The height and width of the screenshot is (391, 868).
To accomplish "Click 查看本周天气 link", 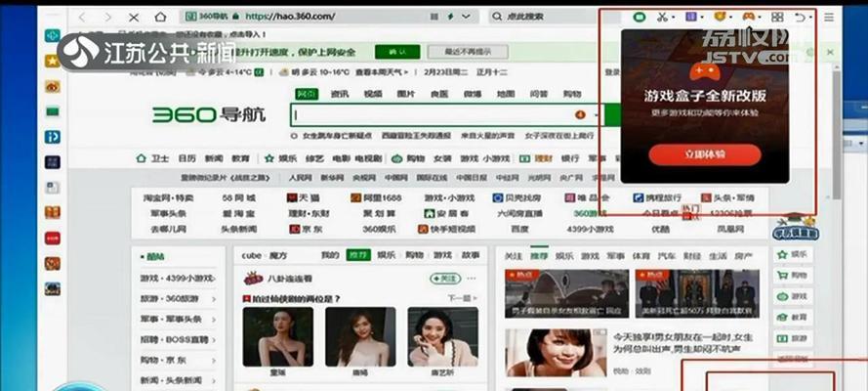I will 382,72.
